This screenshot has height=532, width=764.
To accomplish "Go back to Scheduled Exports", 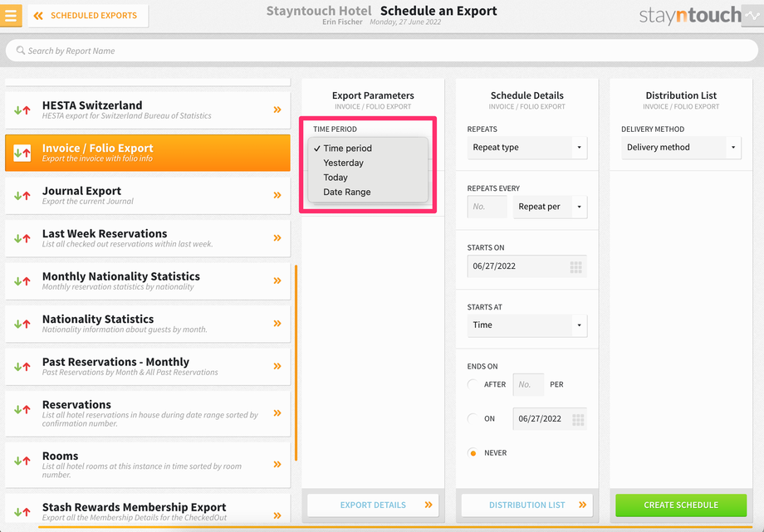I will coord(88,16).
